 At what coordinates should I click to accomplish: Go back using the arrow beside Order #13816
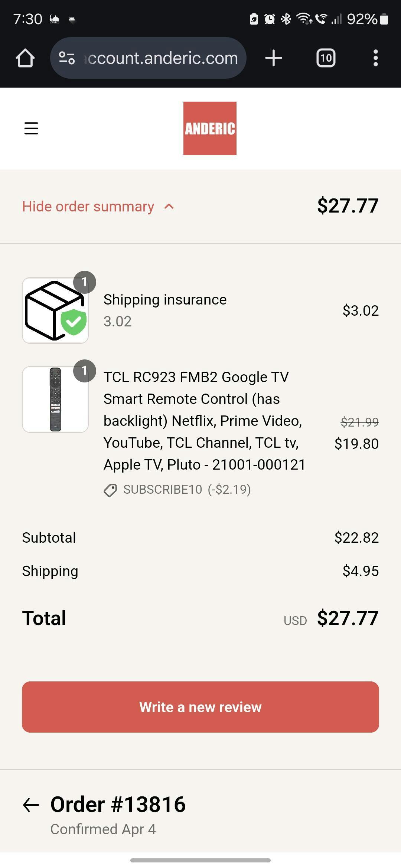coord(31,805)
